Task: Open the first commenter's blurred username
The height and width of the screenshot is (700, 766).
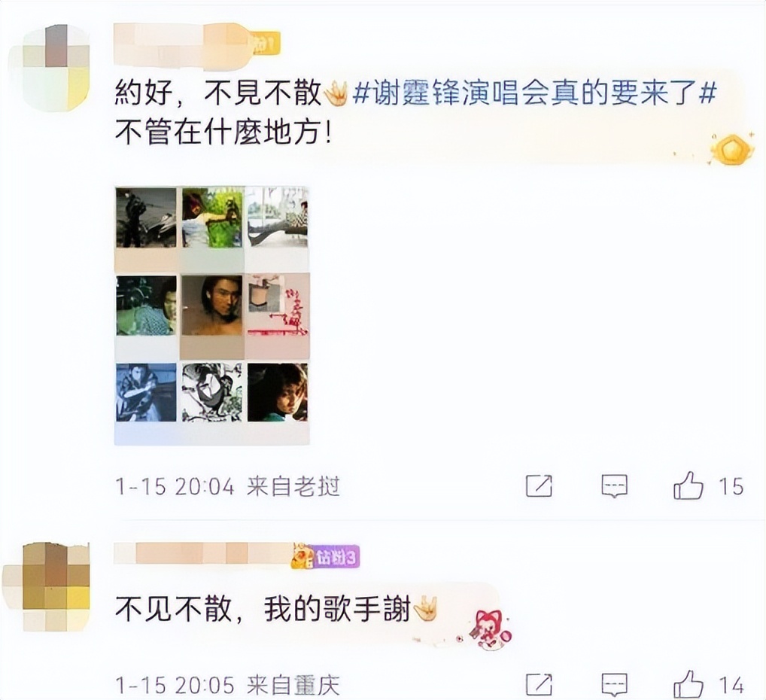Action: click(182, 44)
